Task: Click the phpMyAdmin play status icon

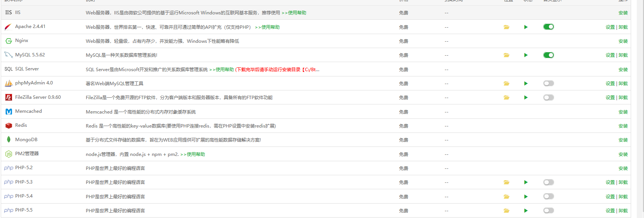Action: [x=526, y=83]
